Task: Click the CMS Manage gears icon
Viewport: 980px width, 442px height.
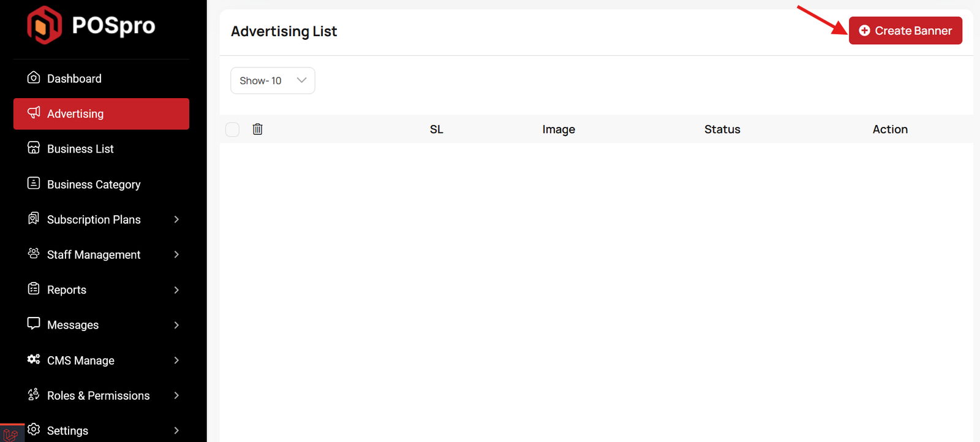Action: coord(34,359)
